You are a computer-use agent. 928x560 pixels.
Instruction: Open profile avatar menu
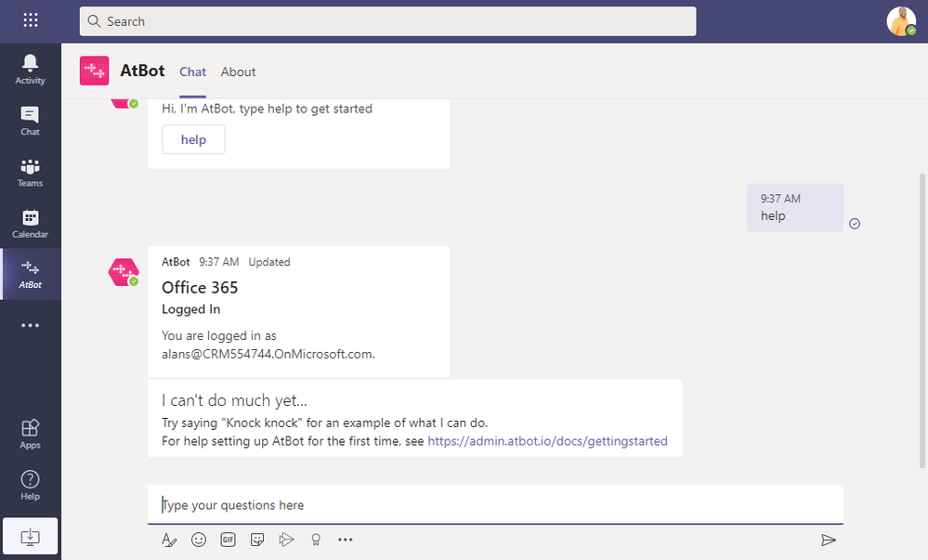(901, 21)
